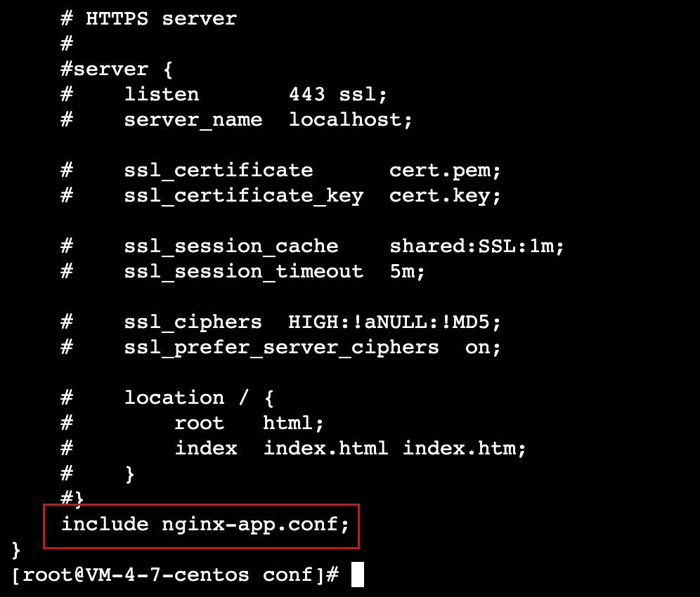Click the "443 ssl;" port value
Viewport: 700px width, 597px height.
(337, 94)
